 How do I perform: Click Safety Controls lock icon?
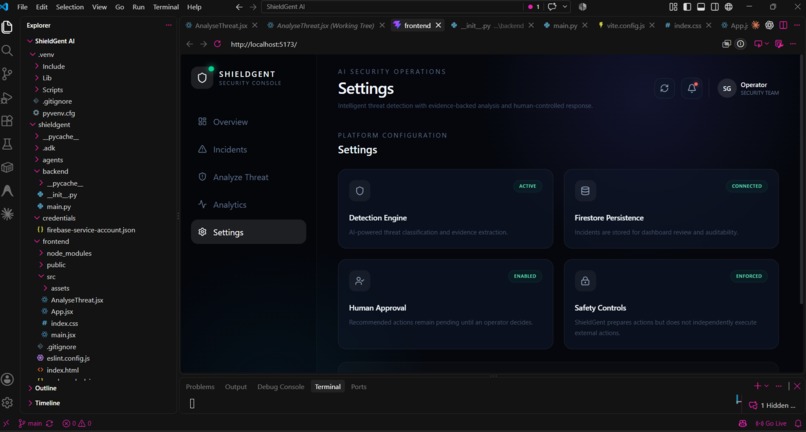[585, 281]
